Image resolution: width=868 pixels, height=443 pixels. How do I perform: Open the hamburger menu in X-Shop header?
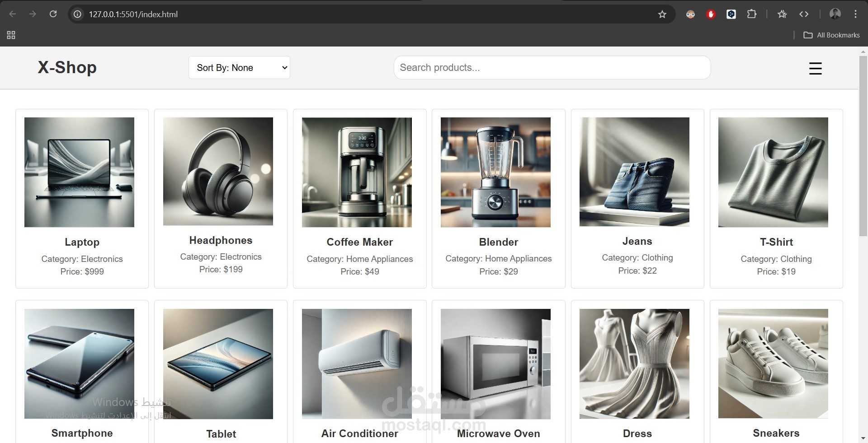coord(815,68)
